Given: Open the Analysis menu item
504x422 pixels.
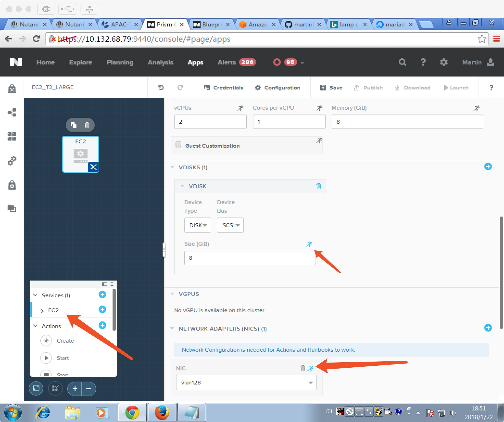Looking at the screenshot, I should pos(160,62).
